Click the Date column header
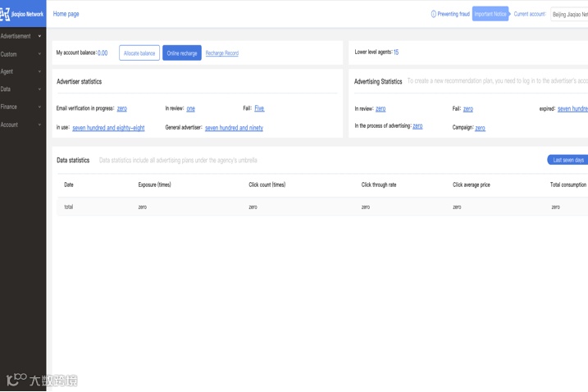The height and width of the screenshot is (392, 588). 69,185
